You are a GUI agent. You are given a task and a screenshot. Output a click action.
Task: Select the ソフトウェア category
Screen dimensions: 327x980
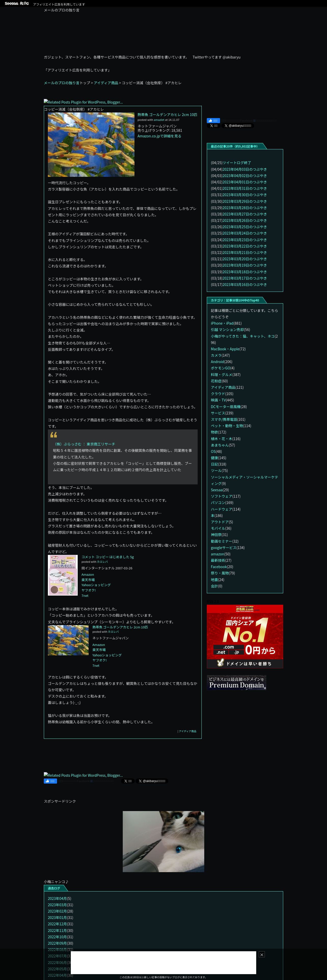click(222, 496)
